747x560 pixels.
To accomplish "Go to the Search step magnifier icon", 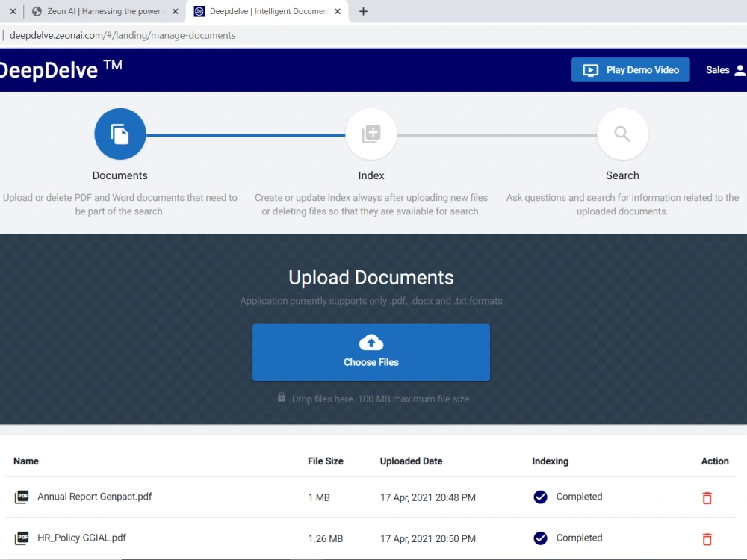I will [622, 134].
